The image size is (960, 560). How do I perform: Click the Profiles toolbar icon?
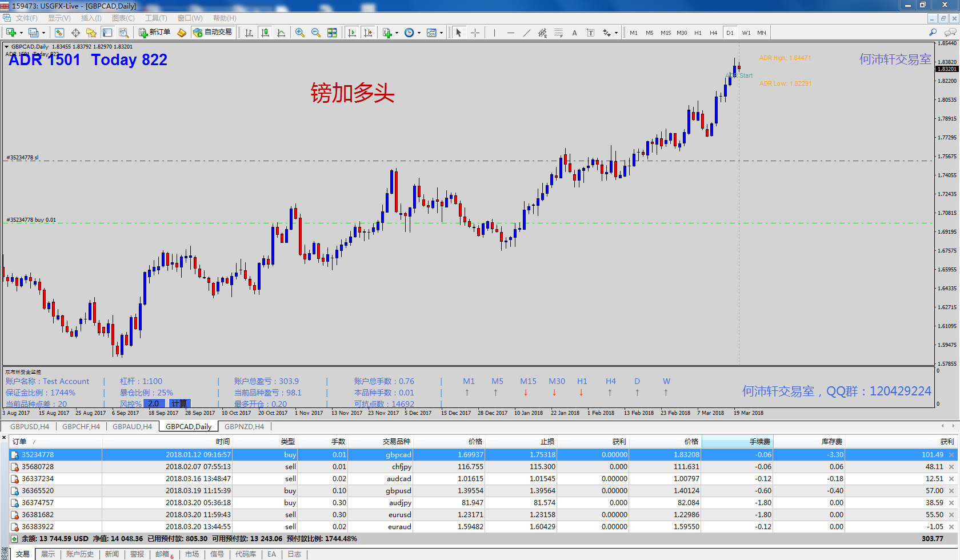pyautogui.click(x=34, y=33)
